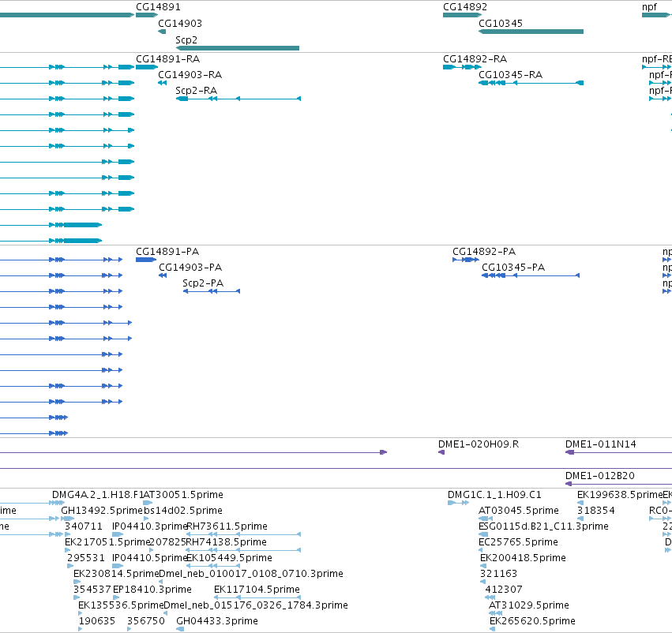The height and width of the screenshot is (633, 672).
Task: Select the EK265620.5prime label
Action: click(x=532, y=621)
